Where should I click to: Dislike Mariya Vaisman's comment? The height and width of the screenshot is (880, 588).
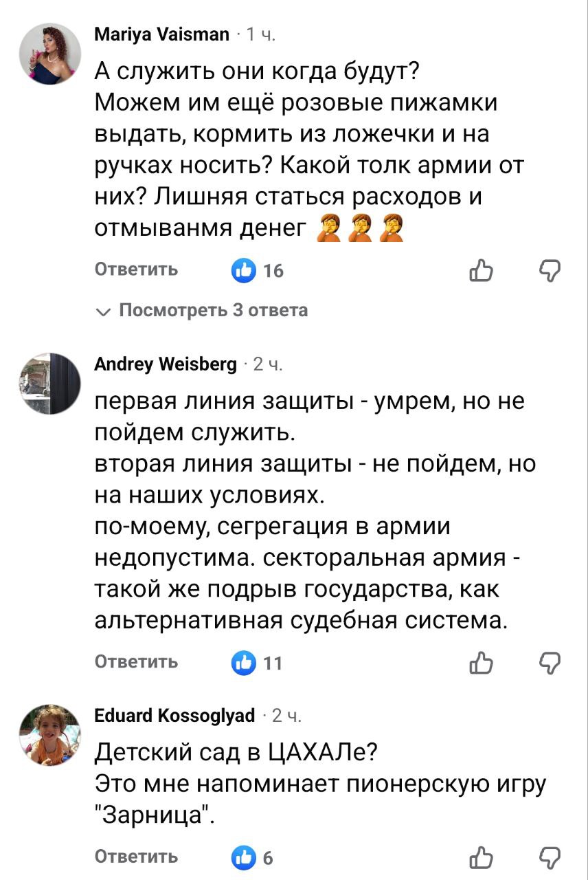[550, 271]
